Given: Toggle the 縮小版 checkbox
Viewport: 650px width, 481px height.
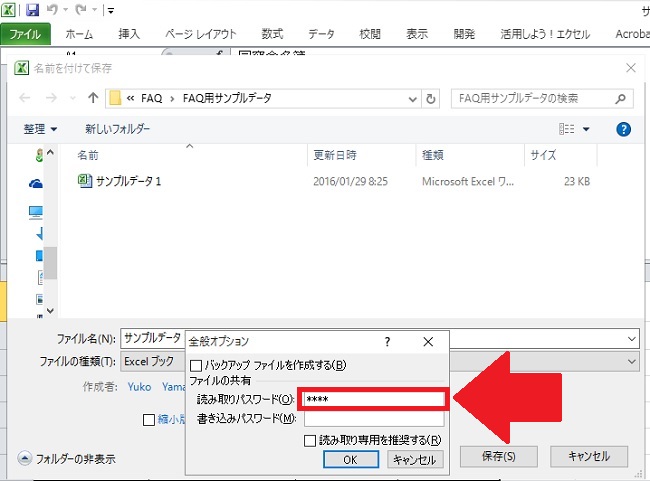Looking at the screenshot, I should (149, 420).
